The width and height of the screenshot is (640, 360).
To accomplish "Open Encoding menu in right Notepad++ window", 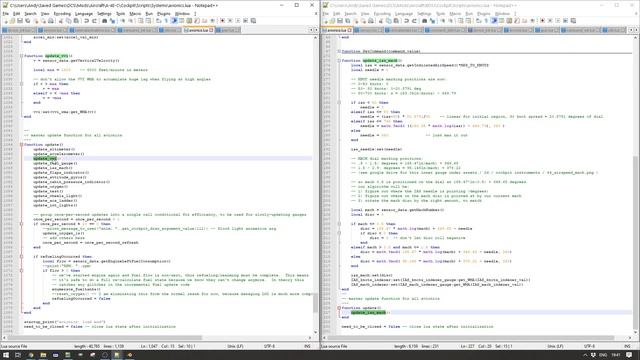I will pos(382,13).
